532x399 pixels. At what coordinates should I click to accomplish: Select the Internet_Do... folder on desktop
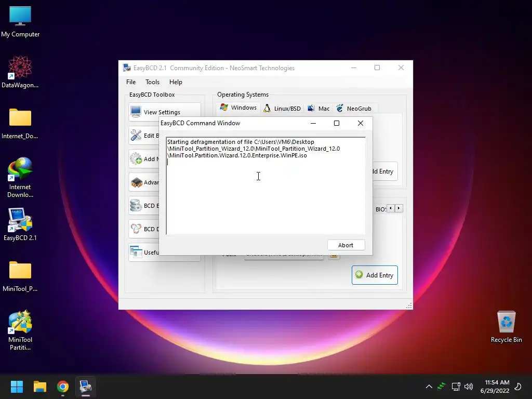pyautogui.click(x=20, y=124)
